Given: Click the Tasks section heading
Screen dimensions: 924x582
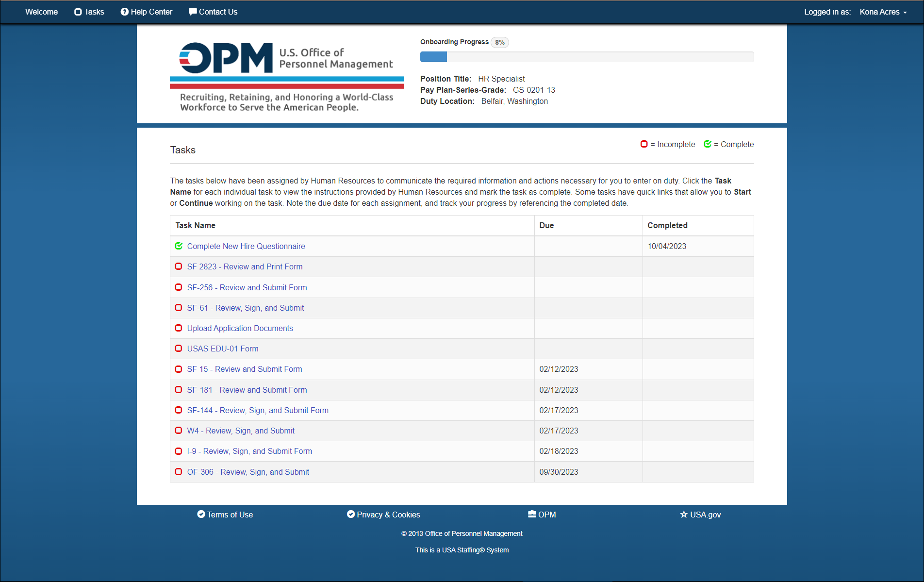Looking at the screenshot, I should coord(183,150).
